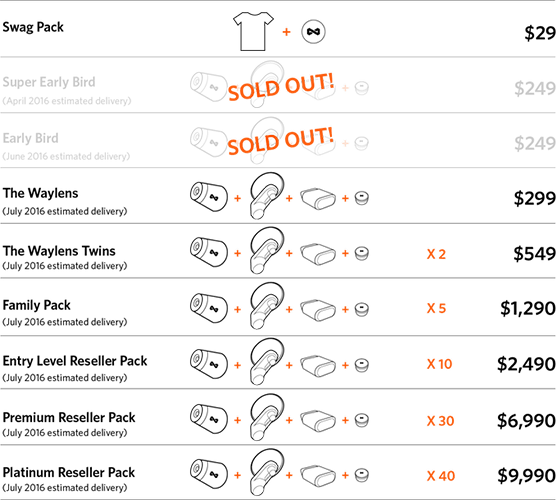Choose the Entry Level Reseller Pack title
This screenshot has height=500, width=557.
75,361
